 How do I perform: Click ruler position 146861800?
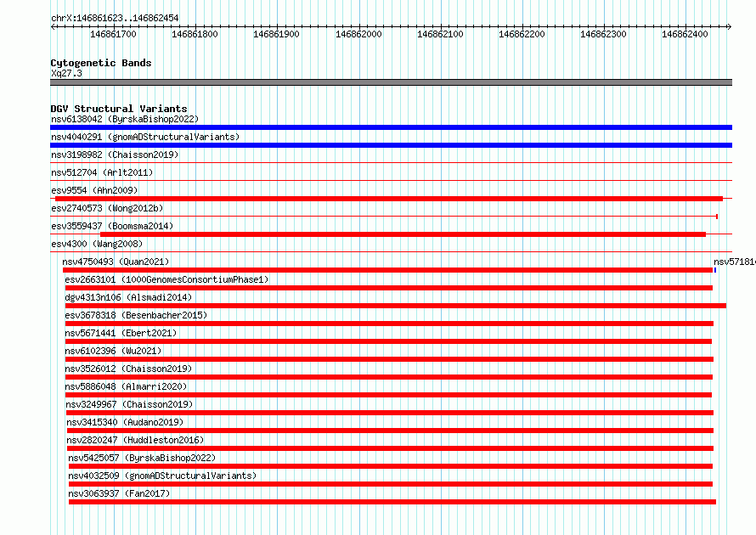(195, 34)
